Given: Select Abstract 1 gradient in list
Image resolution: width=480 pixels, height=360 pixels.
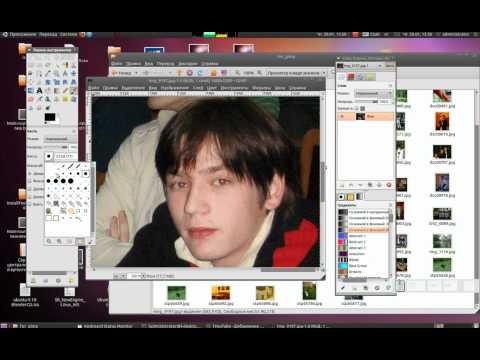Looking at the screenshot, I should click(x=363, y=236).
